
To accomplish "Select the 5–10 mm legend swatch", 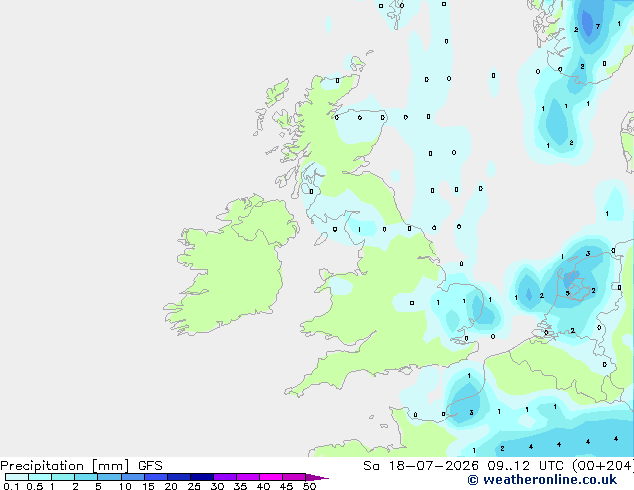I will point(109,477).
